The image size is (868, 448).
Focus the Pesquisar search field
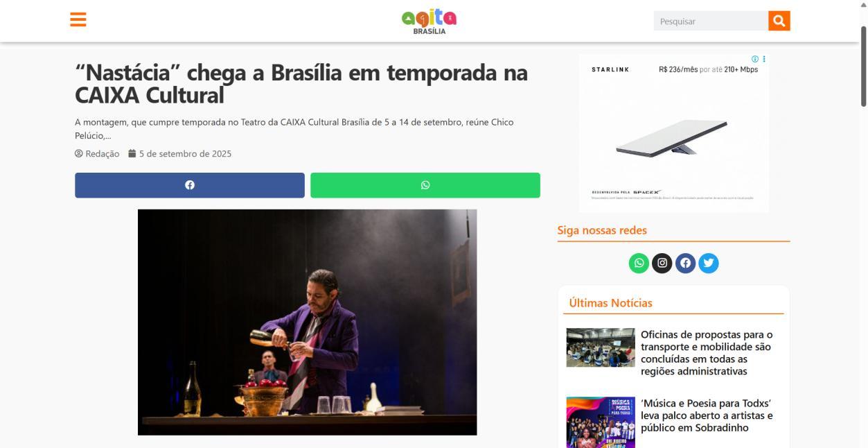(x=711, y=21)
